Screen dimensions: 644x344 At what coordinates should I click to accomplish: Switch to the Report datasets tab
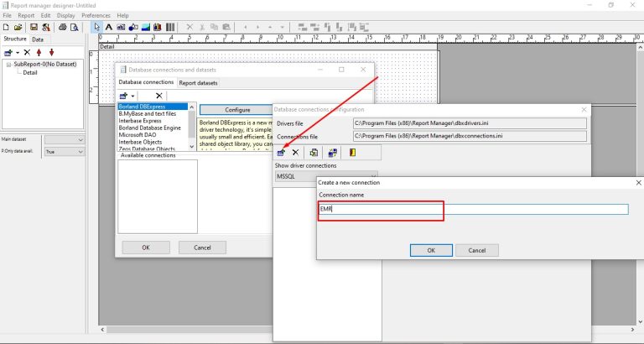pos(198,83)
